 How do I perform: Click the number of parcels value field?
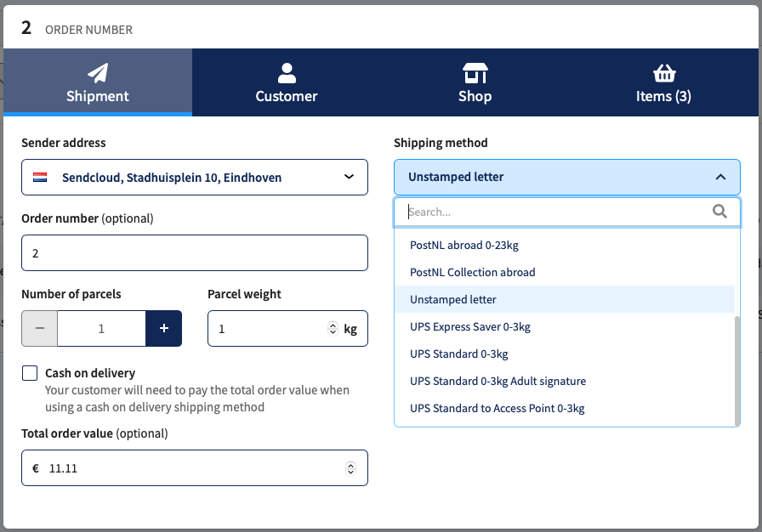point(101,329)
